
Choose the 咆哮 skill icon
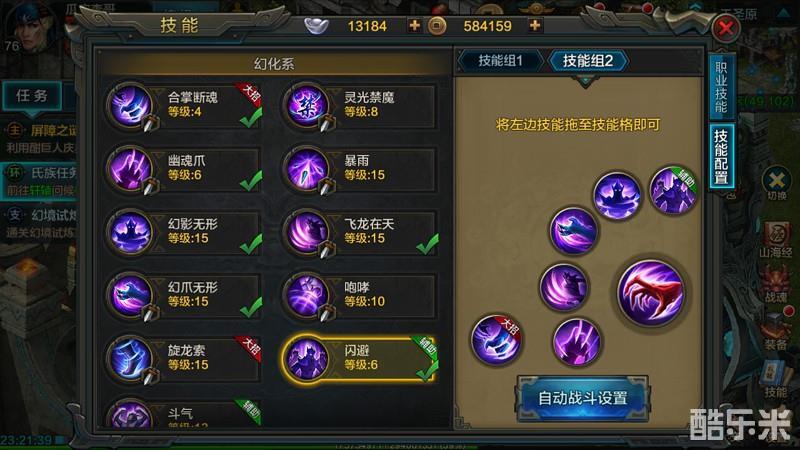pyautogui.click(x=307, y=295)
